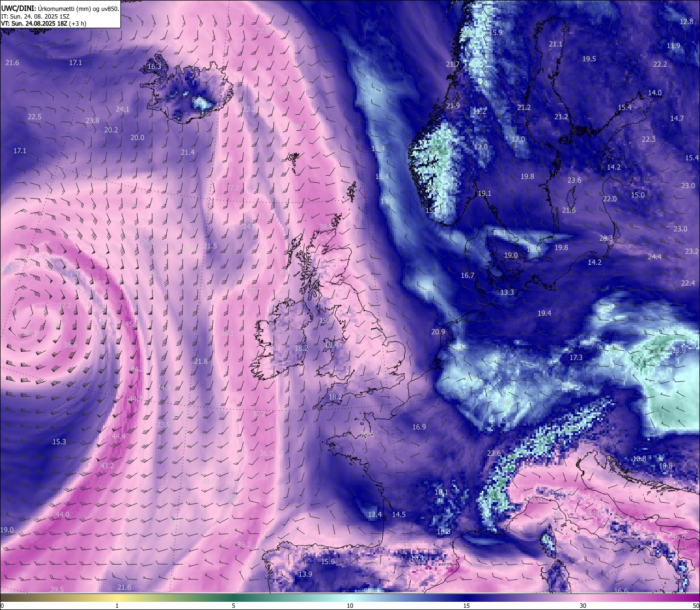This screenshot has height=610, width=700.
Task: Click the 'IT: Sun. 24. 08. 2025 15Z' line
Action: pyautogui.click(x=35, y=16)
